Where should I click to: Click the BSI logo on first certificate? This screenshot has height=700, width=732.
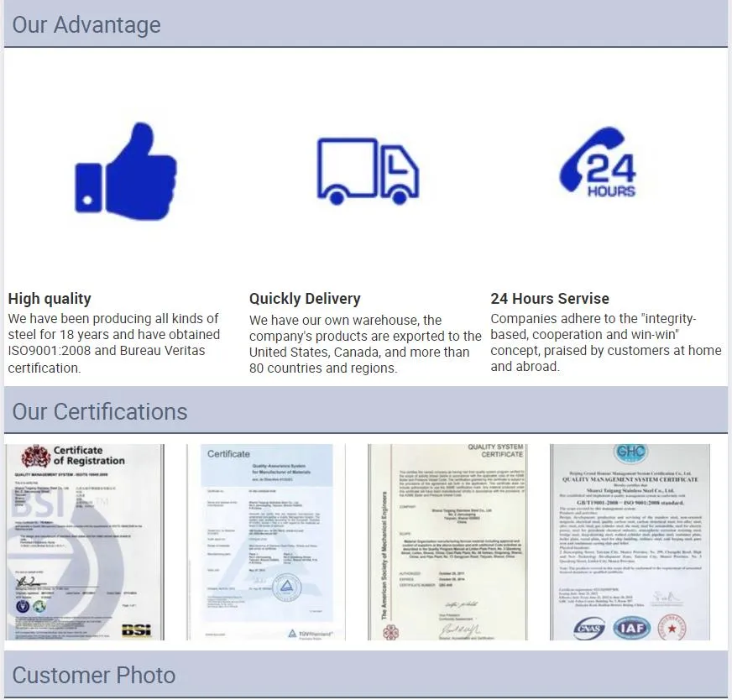click(136, 629)
